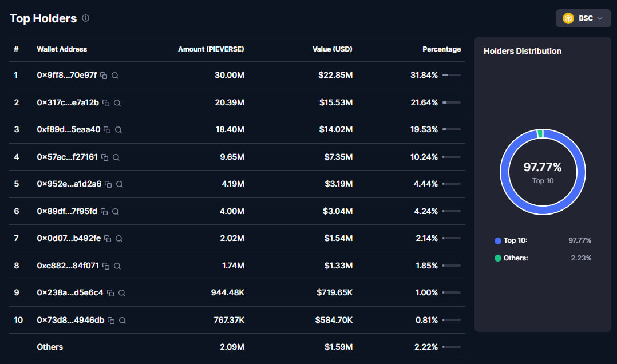Image resolution: width=617 pixels, height=364 pixels.
Task: Search wallet 0x238a...d5e6c4 with magnifier icon
Action: click(x=121, y=293)
